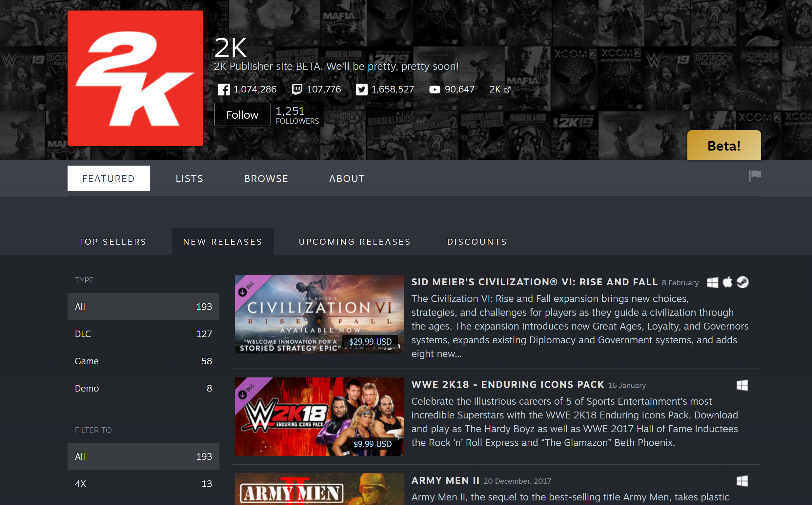Switch to the Browse tab
The image size is (812, 505).
tap(266, 178)
